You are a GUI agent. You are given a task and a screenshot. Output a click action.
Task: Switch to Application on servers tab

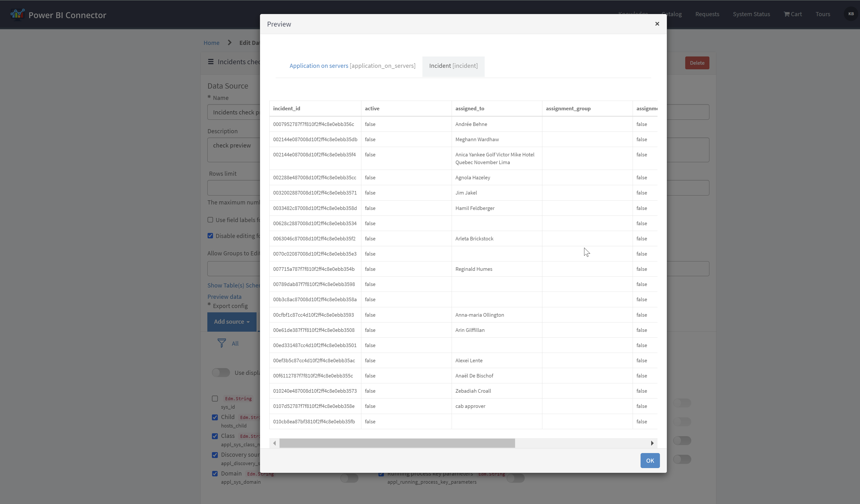click(x=352, y=66)
